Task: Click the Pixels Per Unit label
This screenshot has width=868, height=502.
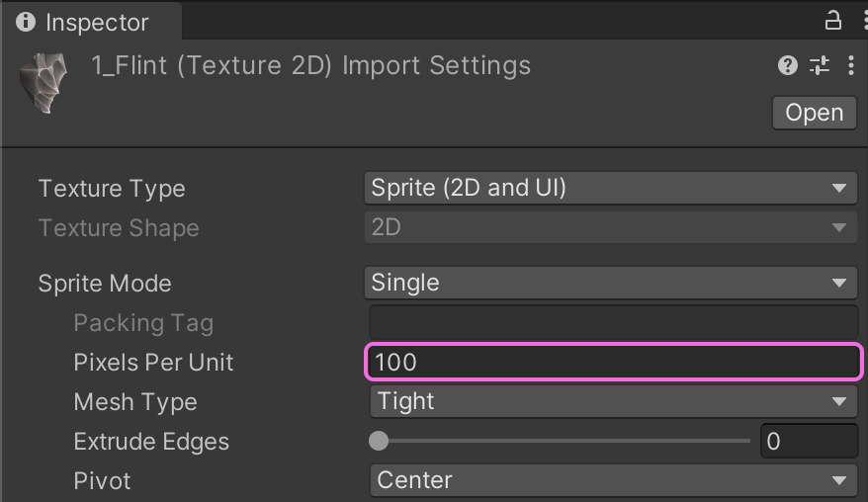Action: point(153,363)
